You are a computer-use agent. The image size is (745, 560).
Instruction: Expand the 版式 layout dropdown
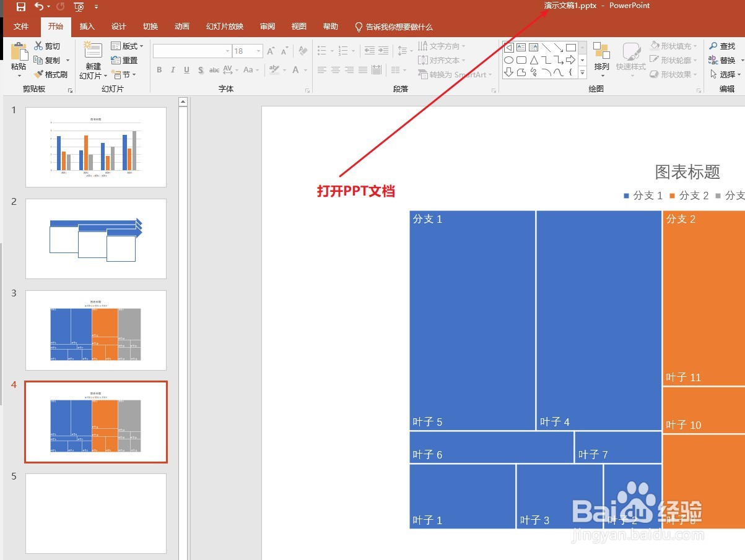[x=127, y=46]
